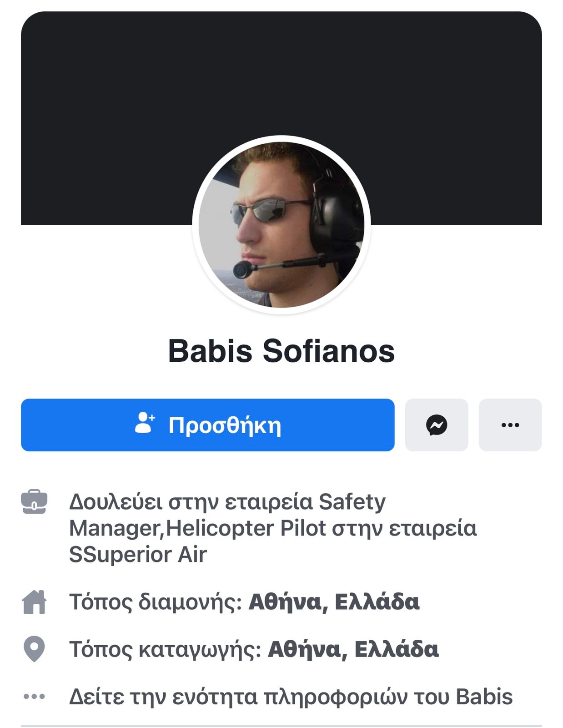The image size is (563, 728).
Task: Select the name Babis Sofianos
Action: coord(281,351)
